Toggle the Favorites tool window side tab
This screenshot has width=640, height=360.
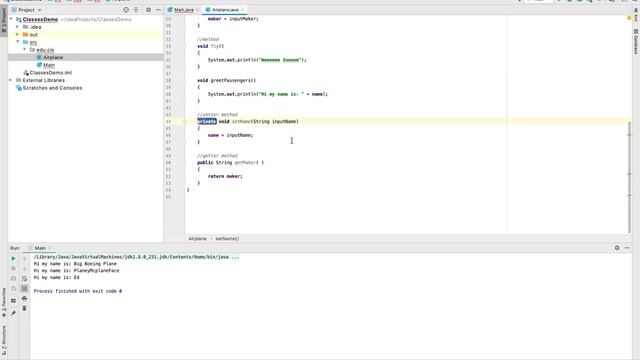click(4, 303)
